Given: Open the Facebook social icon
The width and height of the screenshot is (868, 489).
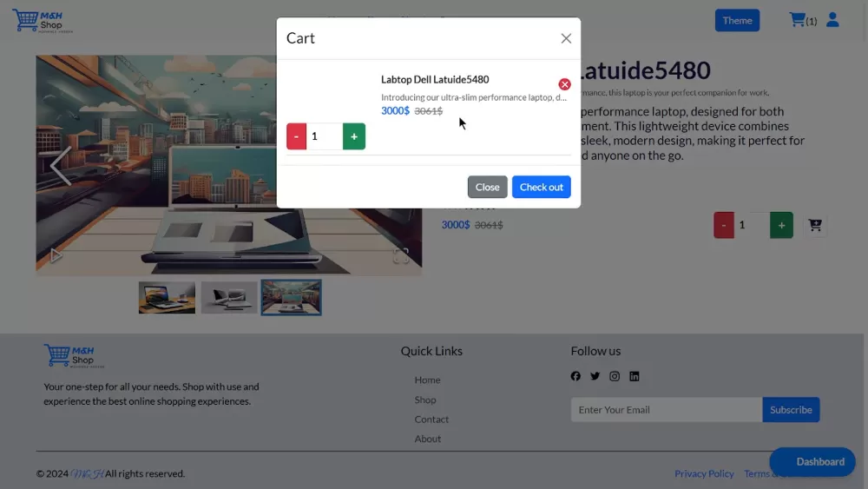Looking at the screenshot, I should (x=575, y=376).
